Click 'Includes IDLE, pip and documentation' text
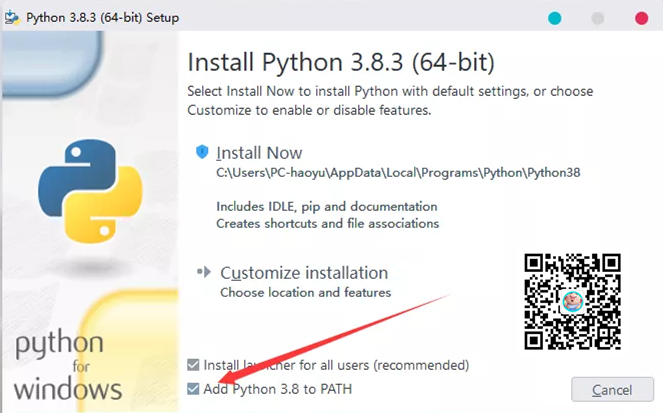The width and height of the screenshot is (663, 413). pos(326,207)
